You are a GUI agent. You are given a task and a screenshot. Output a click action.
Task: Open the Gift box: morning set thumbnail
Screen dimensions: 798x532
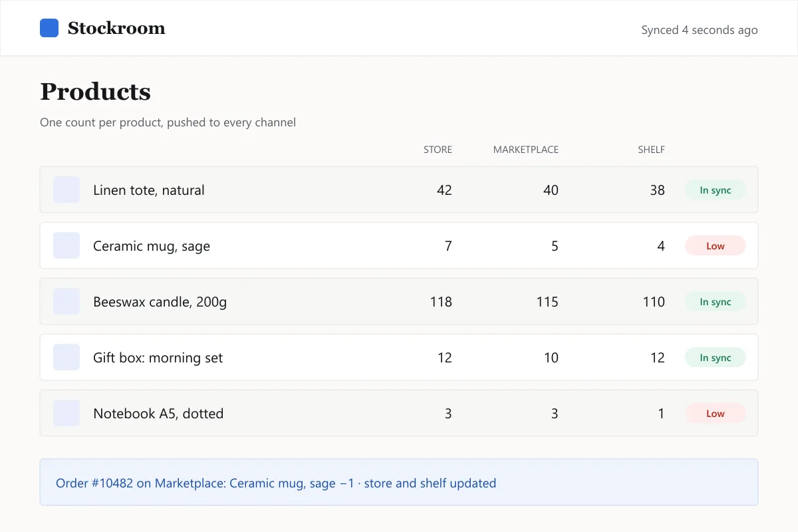coord(66,357)
